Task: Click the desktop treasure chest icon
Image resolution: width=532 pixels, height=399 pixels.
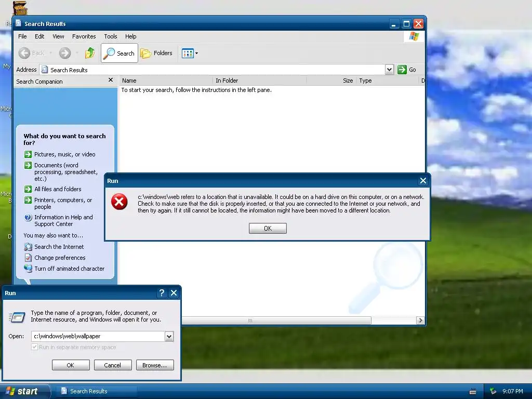Action: point(20,7)
